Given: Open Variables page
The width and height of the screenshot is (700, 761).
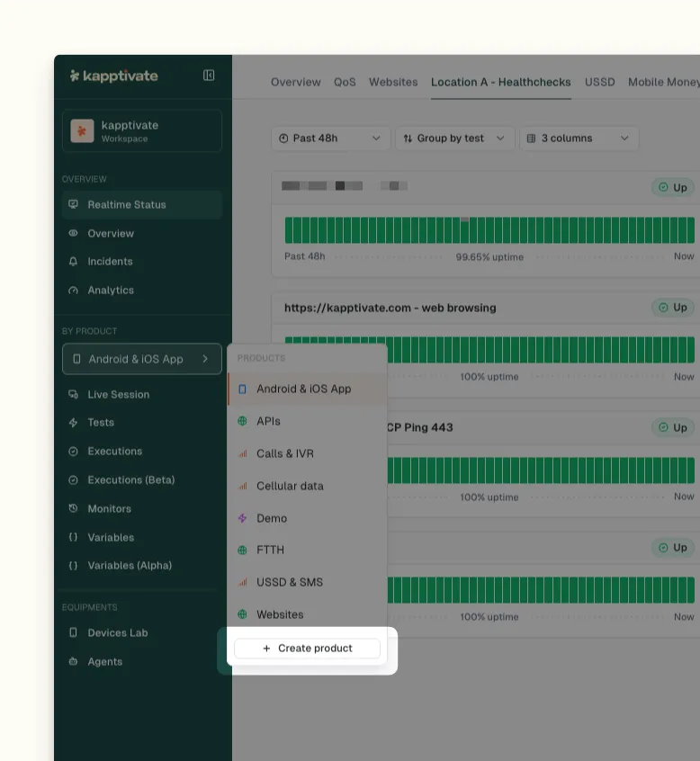Looking at the screenshot, I should [x=142, y=537].
